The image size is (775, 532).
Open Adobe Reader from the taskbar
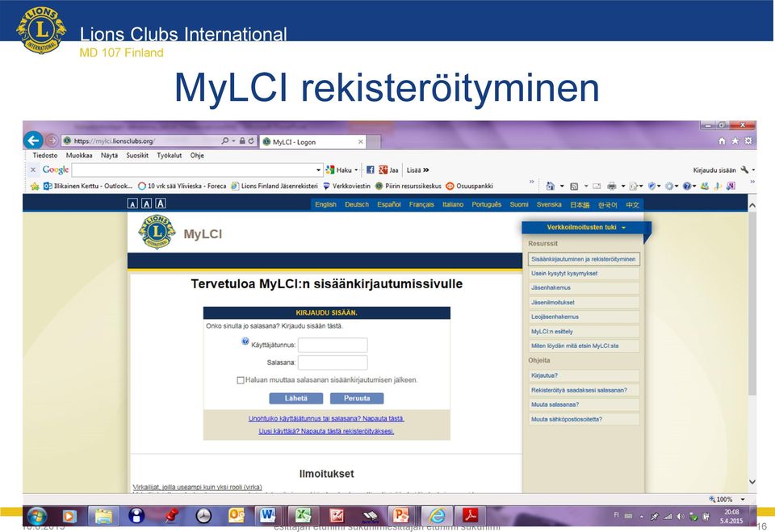tap(470, 516)
